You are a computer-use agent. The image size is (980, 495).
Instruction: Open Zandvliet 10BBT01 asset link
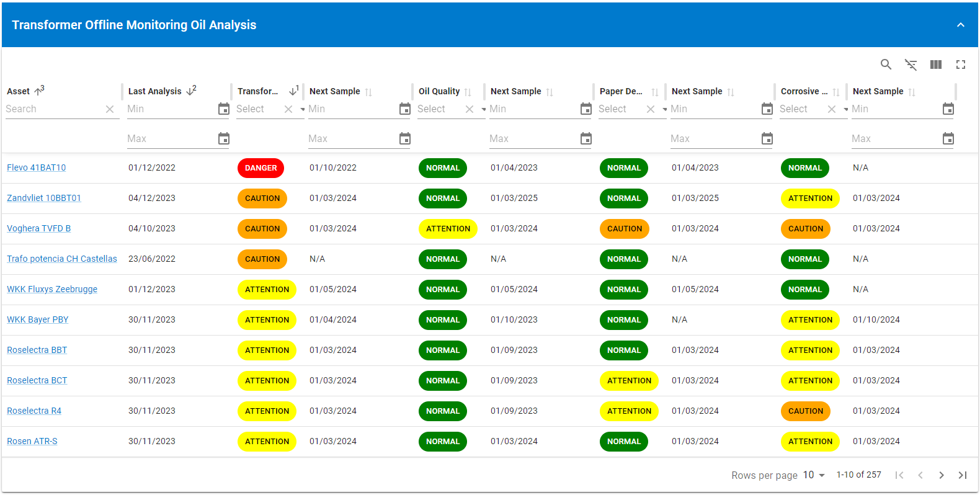click(44, 198)
